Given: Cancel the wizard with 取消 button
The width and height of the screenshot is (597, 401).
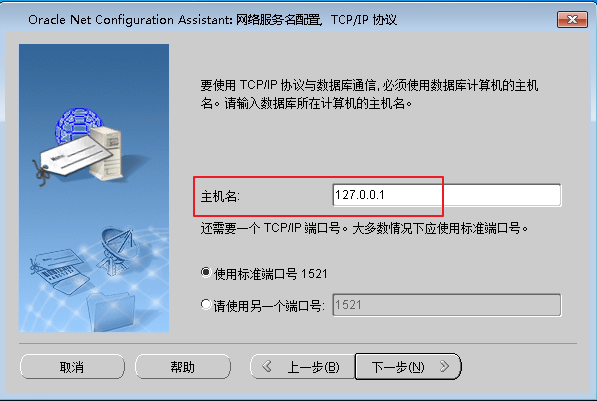Looking at the screenshot, I should click(x=72, y=367).
